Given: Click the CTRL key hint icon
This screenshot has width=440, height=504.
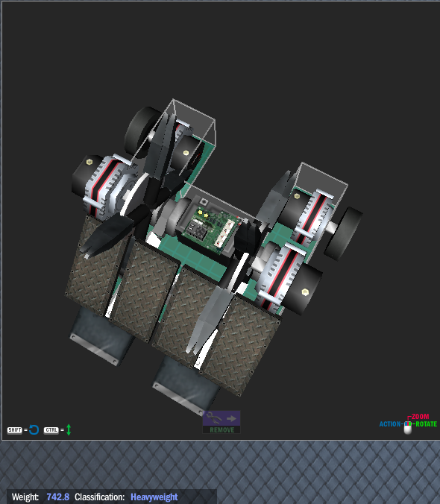Looking at the screenshot, I should [x=51, y=429].
